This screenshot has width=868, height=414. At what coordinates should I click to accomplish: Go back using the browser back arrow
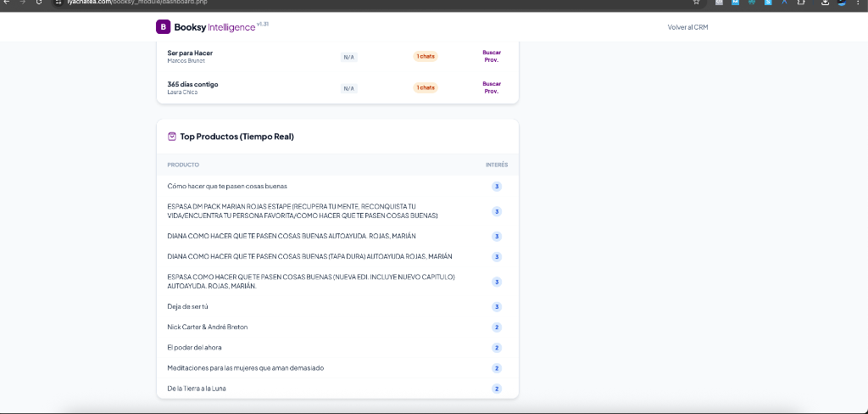[x=6, y=3]
